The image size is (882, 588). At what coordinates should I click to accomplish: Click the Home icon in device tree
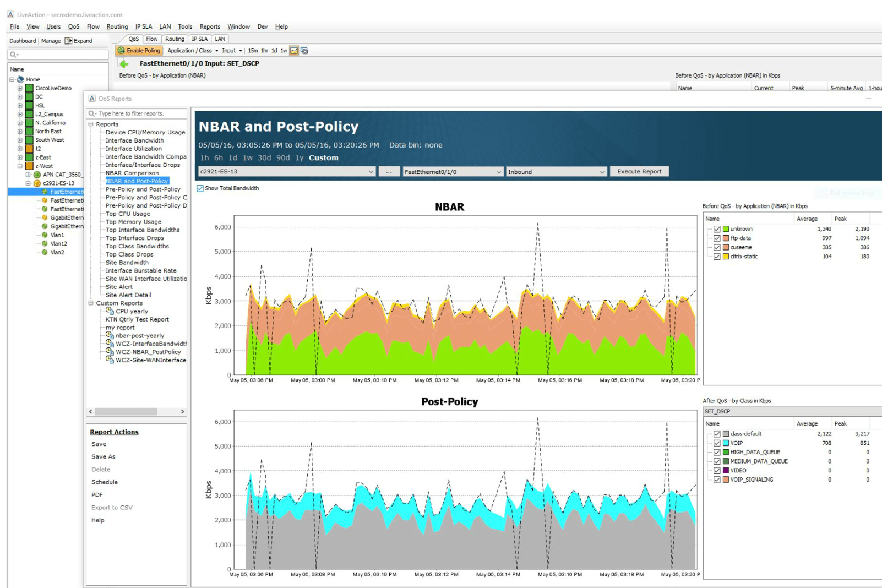[x=20, y=79]
